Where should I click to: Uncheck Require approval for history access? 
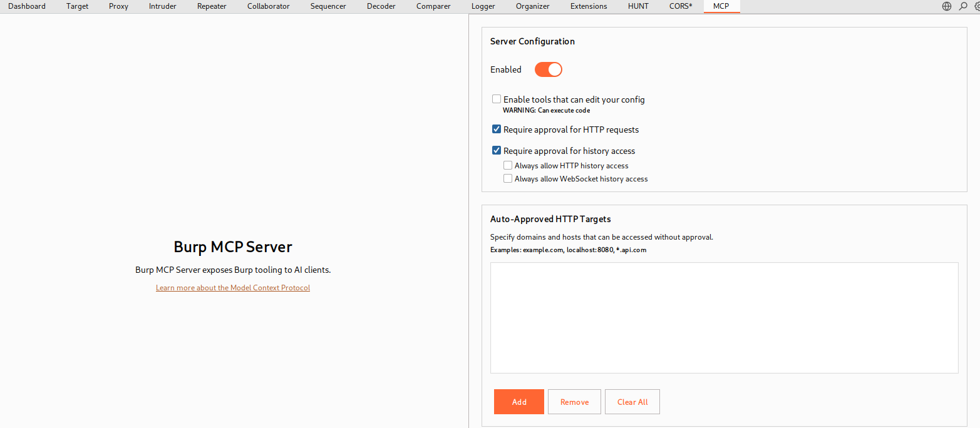click(497, 151)
